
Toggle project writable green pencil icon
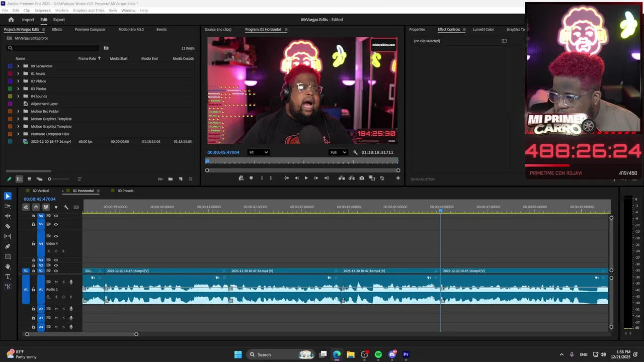tap(9, 179)
